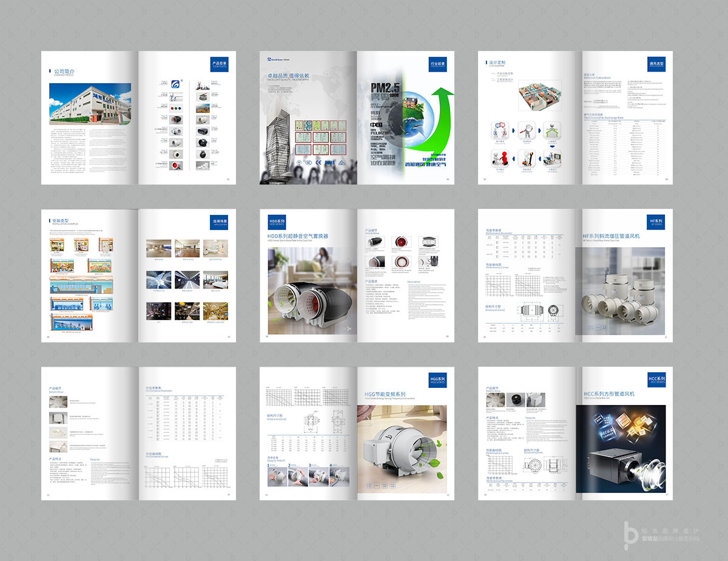This screenshot has width=728, height=561.
Task: Click the blue 通风选型 section badge
Action: (656, 64)
